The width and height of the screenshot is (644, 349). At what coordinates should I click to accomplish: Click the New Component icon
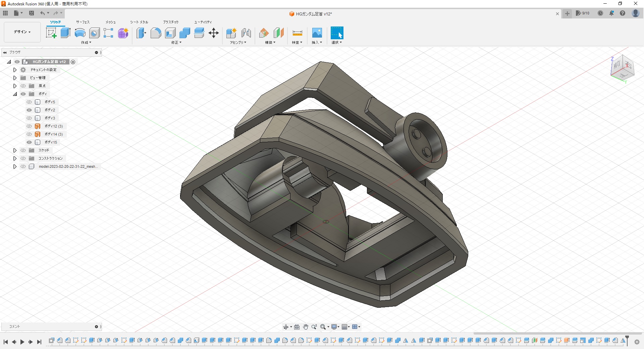(231, 33)
